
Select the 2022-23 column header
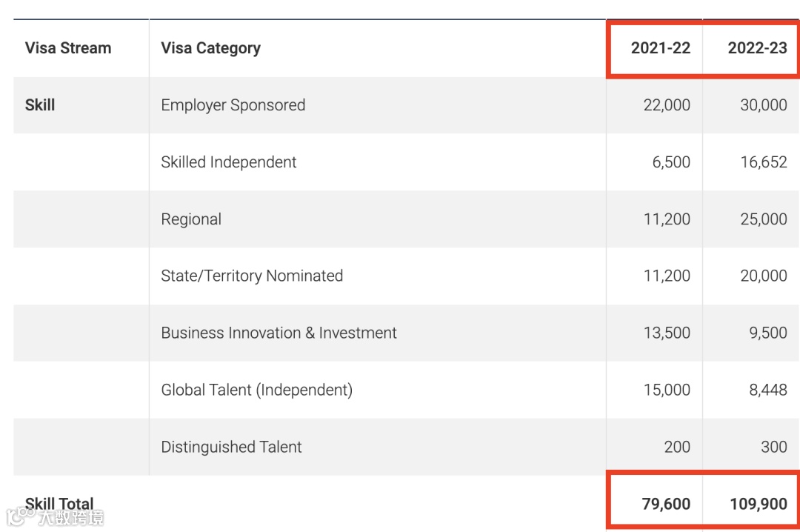click(757, 48)
